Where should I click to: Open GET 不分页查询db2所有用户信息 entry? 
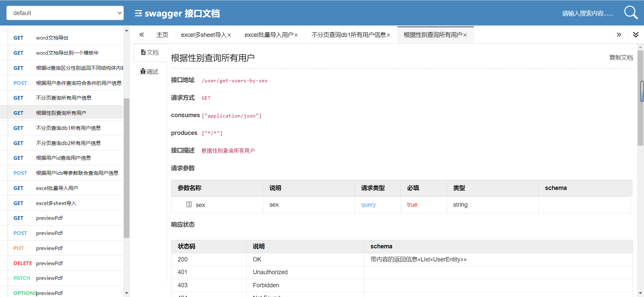(62, 143)
